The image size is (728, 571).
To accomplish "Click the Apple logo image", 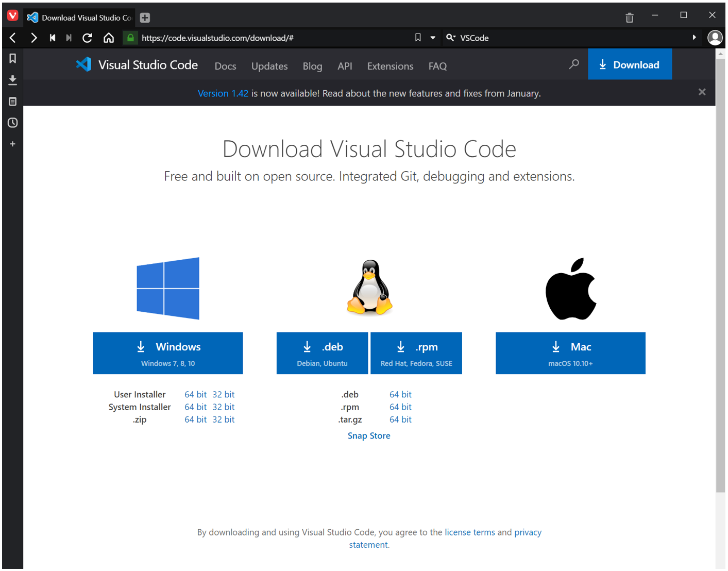I will point(571,289).
